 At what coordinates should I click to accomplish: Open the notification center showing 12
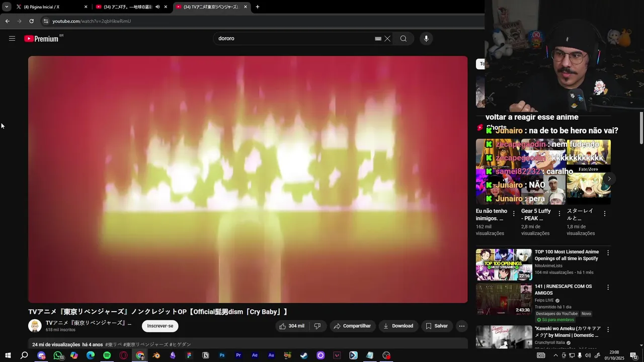(x=634, y=355)
